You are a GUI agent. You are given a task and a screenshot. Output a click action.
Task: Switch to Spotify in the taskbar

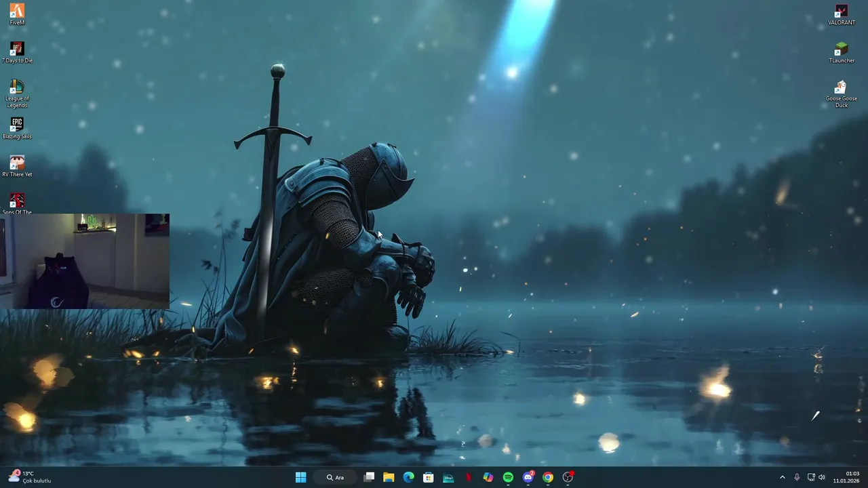click(x=508, y=477)
